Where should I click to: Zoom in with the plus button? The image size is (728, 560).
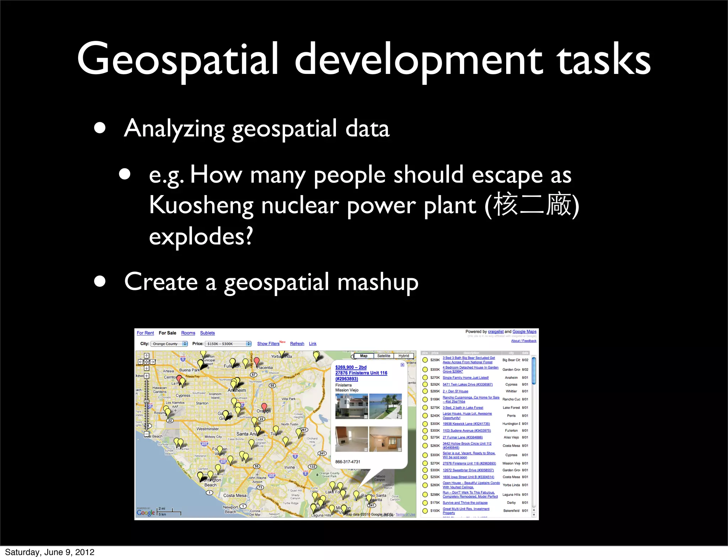[146, 376]
